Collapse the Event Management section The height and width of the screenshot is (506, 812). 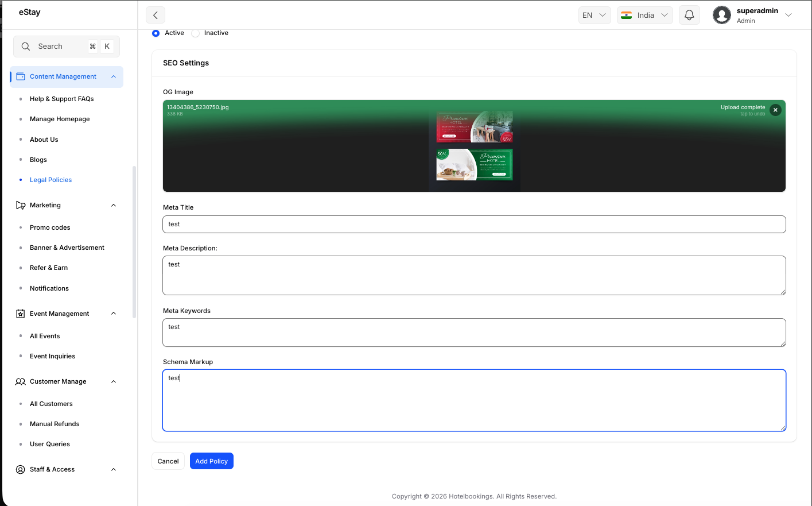114,314
